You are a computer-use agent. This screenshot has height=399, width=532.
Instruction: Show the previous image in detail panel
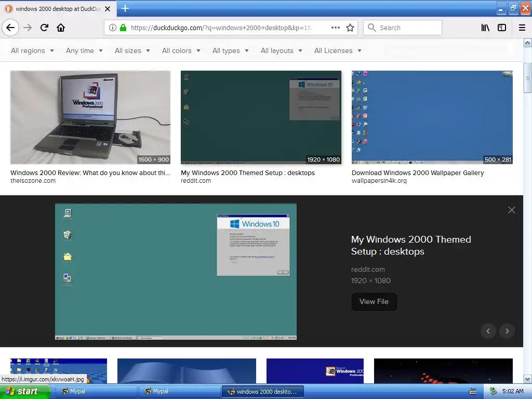(x=488, y=331)
